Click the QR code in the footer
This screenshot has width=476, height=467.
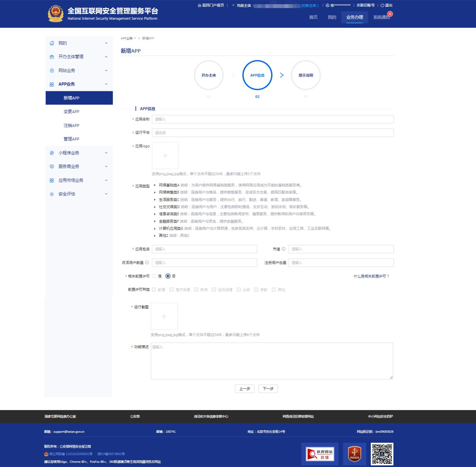point(382,454)
